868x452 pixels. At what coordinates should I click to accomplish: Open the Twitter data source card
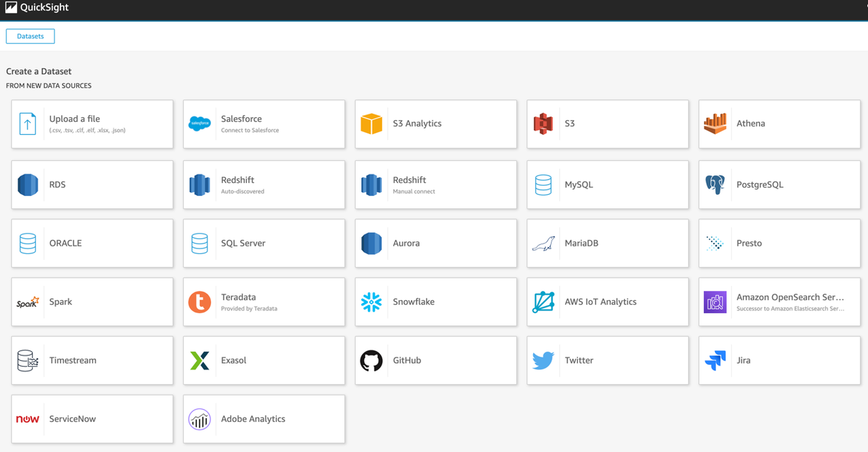coord(607,361)
